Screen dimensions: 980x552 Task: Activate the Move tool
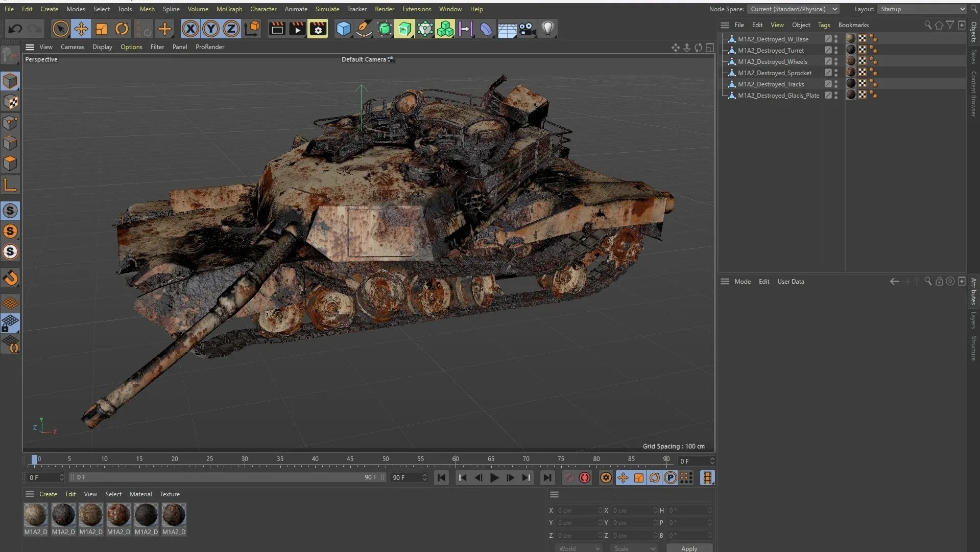pyautogui.click(x=81, y=29)
